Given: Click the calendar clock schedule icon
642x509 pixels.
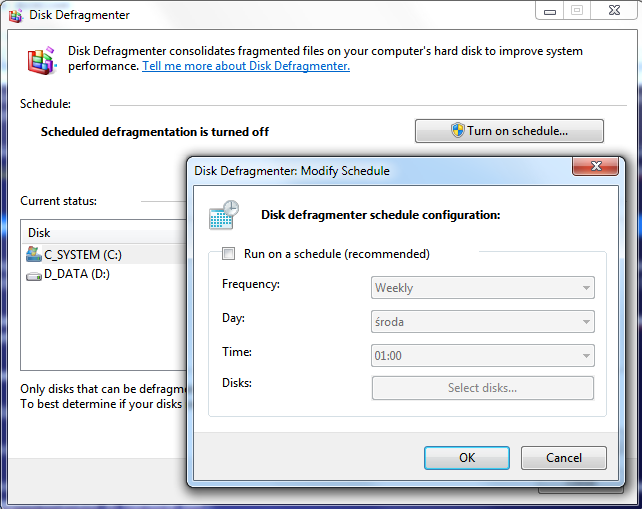Looking at the screenshot, I should [x=224, y=215].
